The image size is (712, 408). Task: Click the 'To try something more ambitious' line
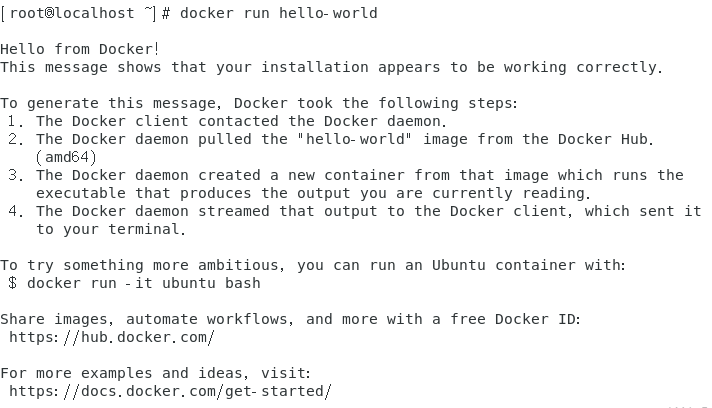point(312,265)
